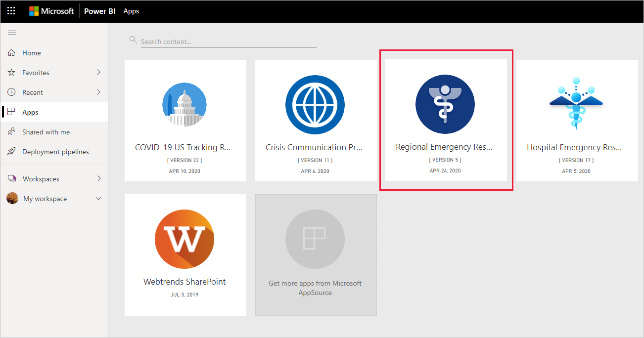The height and width of the screenshot is (338, 644).
Task: Click the Home house icon
Action: [x=12, y=53]
